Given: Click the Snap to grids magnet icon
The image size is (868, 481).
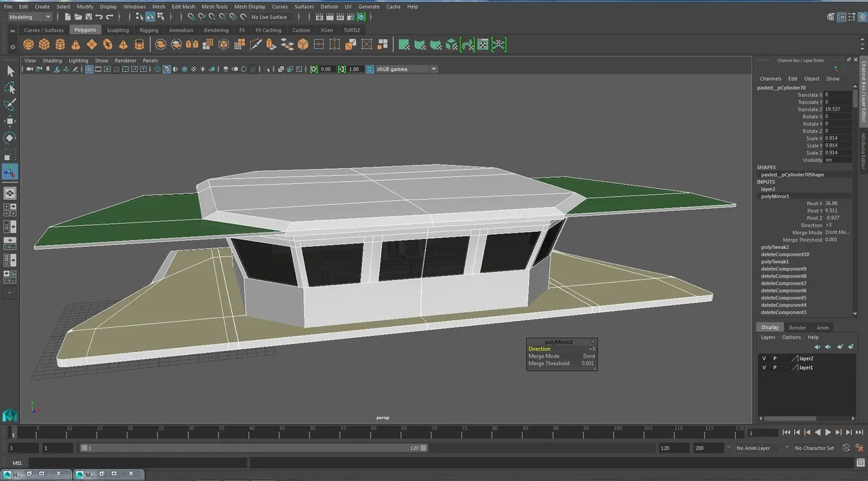Looking at the screenshot, I should point(191,17).
